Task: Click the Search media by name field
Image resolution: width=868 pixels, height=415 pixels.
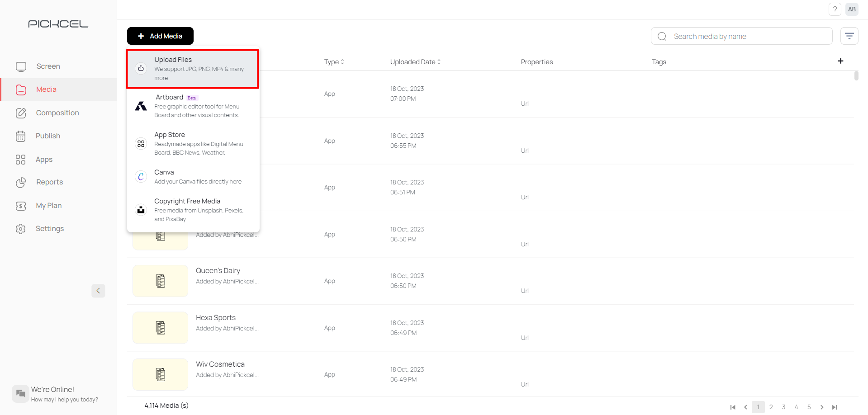Action: [x=742, y=36]
